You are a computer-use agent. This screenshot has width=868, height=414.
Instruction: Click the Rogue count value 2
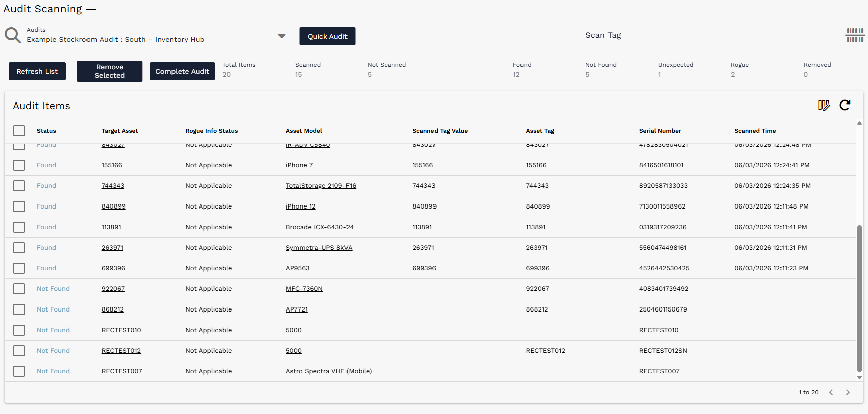pos(733,75)
